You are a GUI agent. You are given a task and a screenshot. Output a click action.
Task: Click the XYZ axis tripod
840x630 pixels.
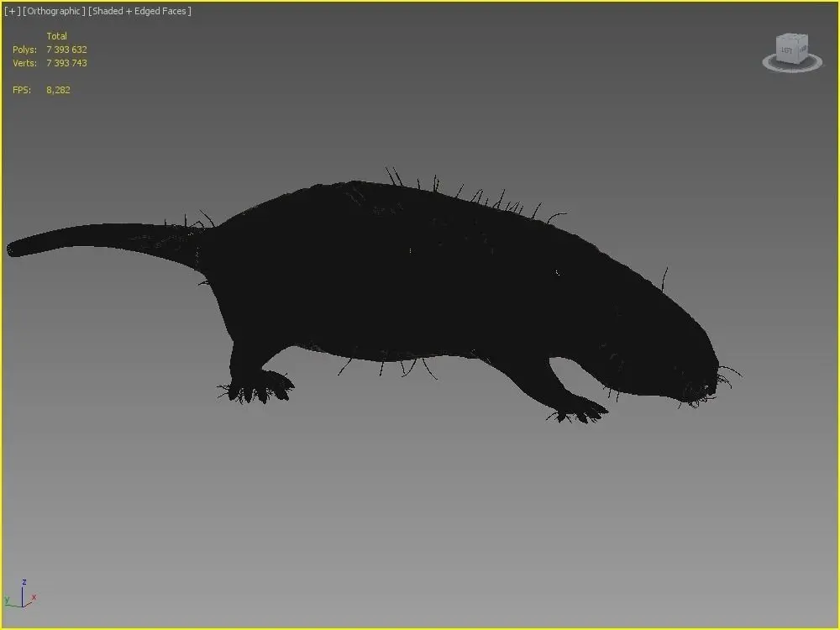[20, 594]
